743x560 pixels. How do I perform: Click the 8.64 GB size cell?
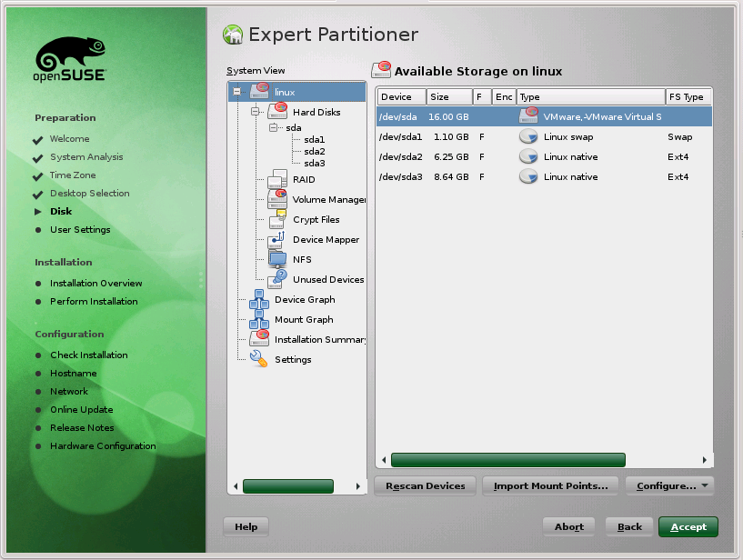[x=451, y=176]
